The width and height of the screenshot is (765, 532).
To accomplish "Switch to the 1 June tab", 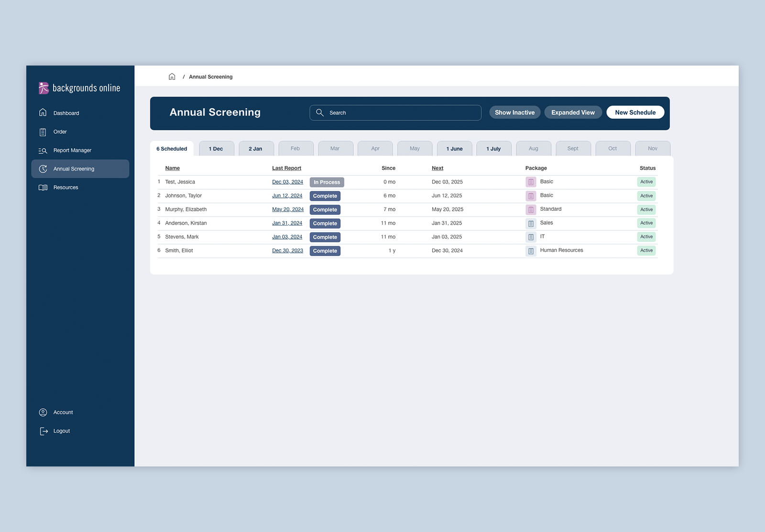I will click(x=454, y=149).
